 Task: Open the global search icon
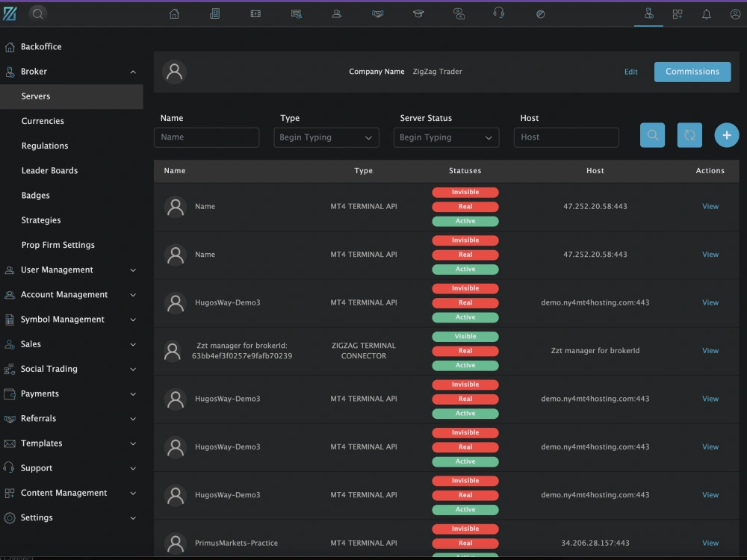[37, 13]
